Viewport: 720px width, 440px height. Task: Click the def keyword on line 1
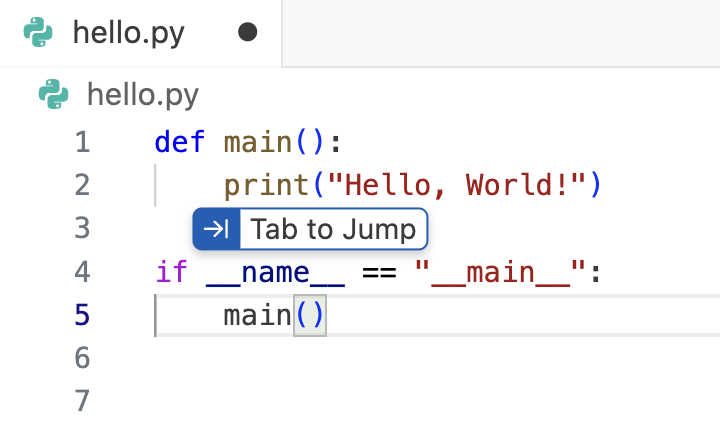[x=180, y=142]
